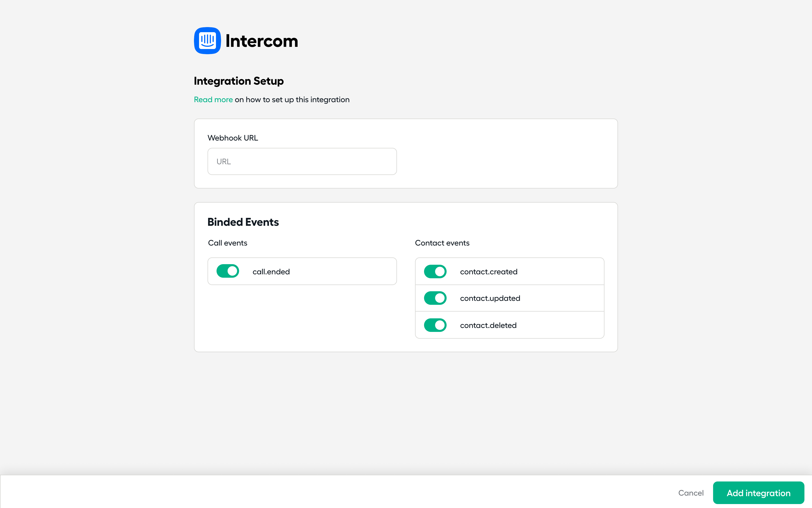
Task: Click the Call events label
Action: click(x=227, y=243)
